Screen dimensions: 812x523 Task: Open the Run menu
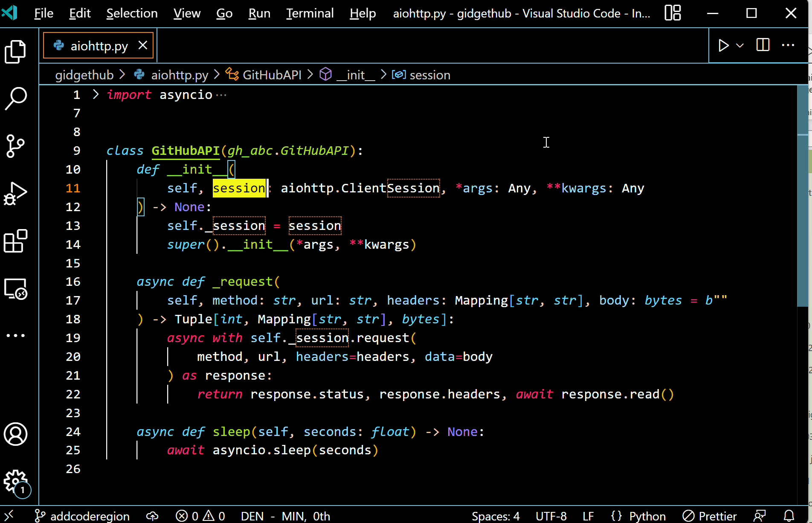[259, 13]
